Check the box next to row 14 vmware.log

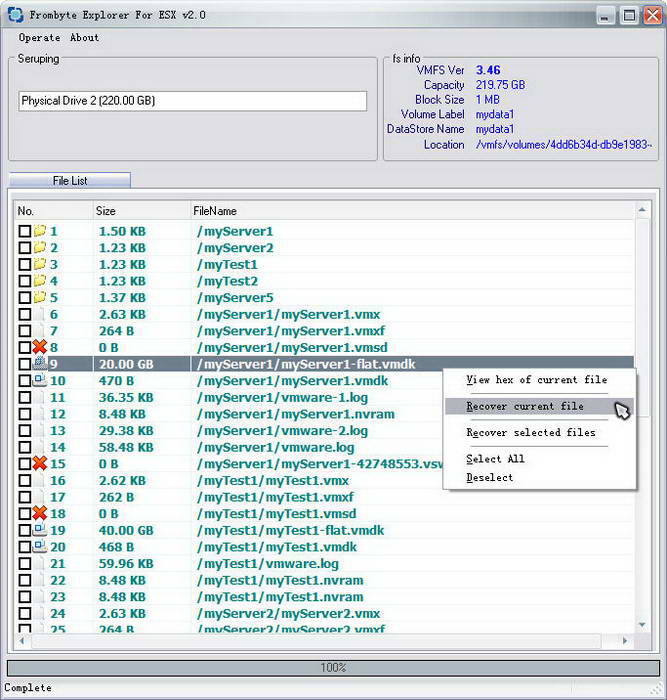(25, 448)
